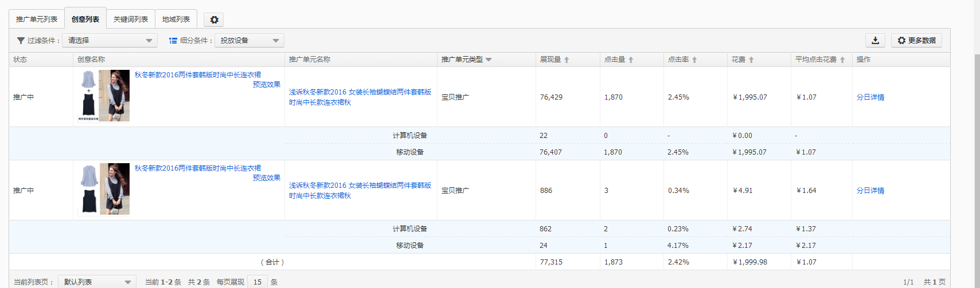Click the 操作 column header
This screenshot has height=288, width=980.
[864, 60]
